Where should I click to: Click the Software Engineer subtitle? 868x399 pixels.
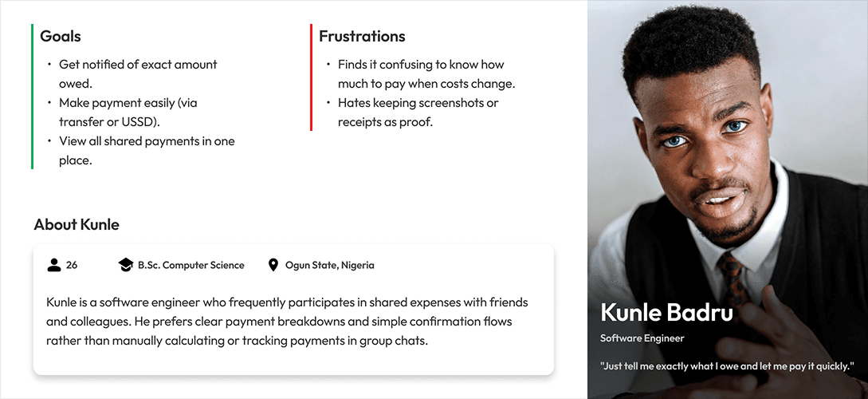642,338
